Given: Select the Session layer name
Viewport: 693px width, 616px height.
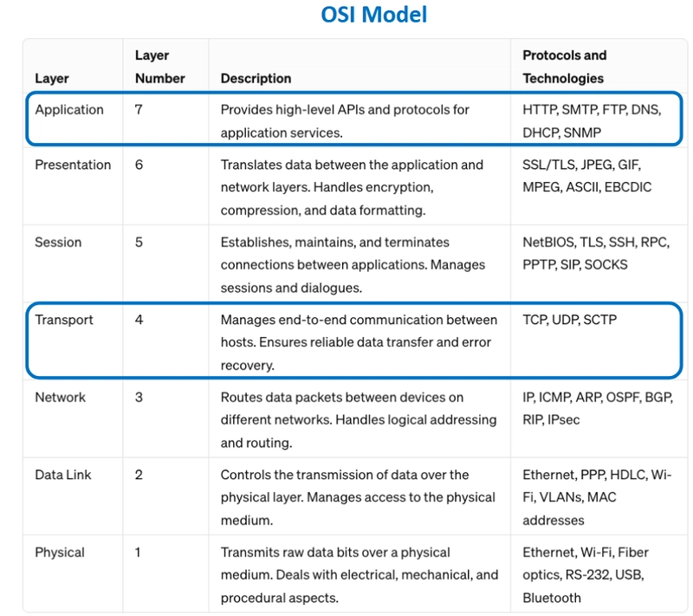Looking at the screenshot, I should pos(58,243).
